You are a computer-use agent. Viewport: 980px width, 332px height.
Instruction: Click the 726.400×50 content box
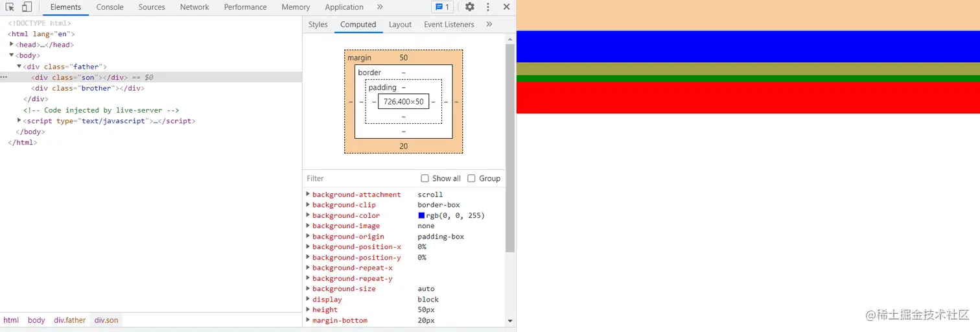(x=403, y=102)
